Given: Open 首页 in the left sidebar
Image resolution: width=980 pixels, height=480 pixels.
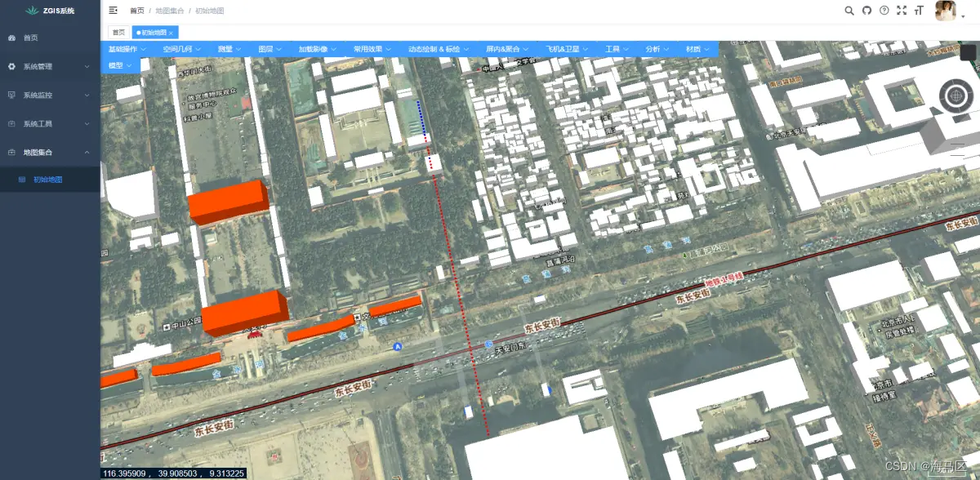Looking at the screenshot, I should pyautogui.click(x=50, y=38).
